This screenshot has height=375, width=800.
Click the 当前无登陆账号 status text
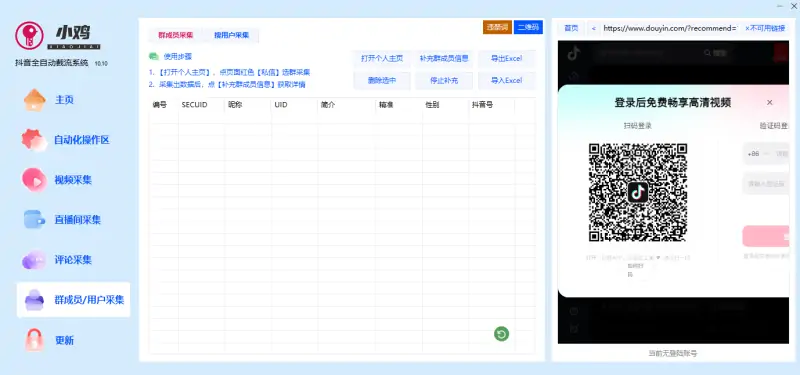pos(672,353)
